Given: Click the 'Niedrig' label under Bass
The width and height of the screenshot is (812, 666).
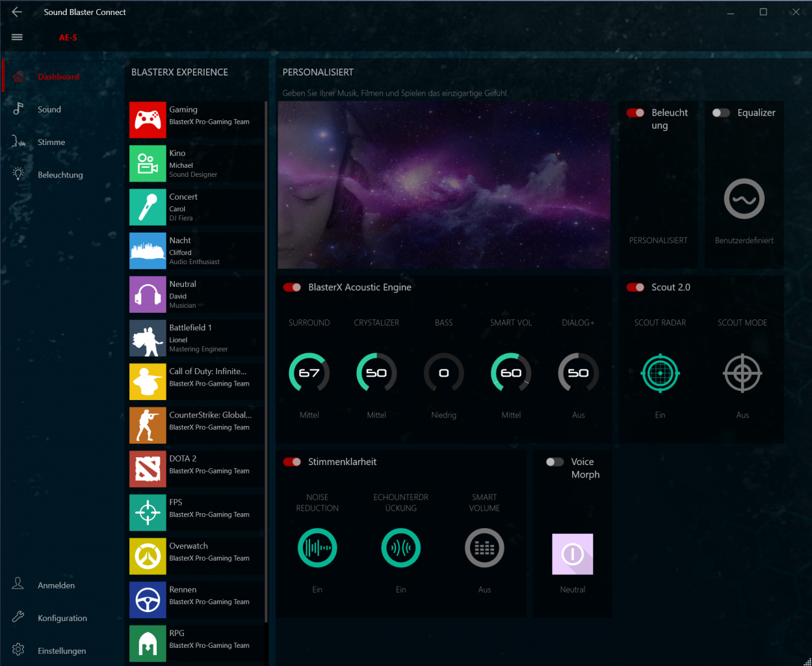Looking at the screenshot, I should coord(444,415).
